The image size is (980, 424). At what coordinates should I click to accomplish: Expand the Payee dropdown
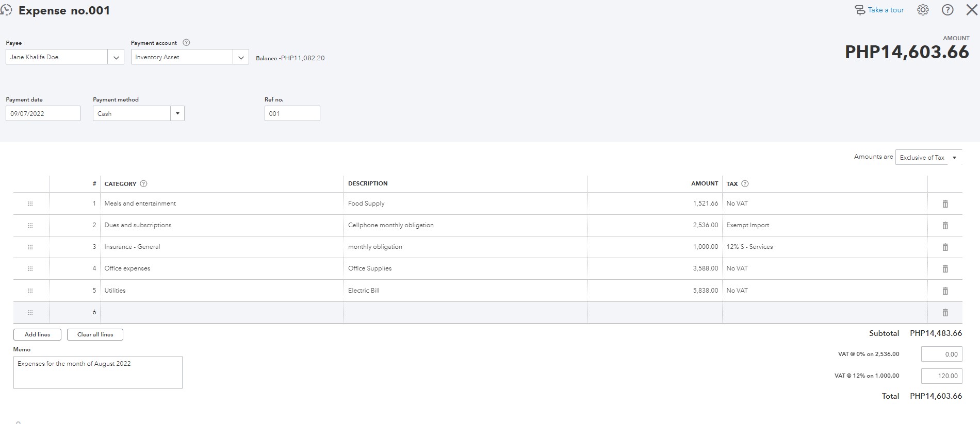[116, 57]
